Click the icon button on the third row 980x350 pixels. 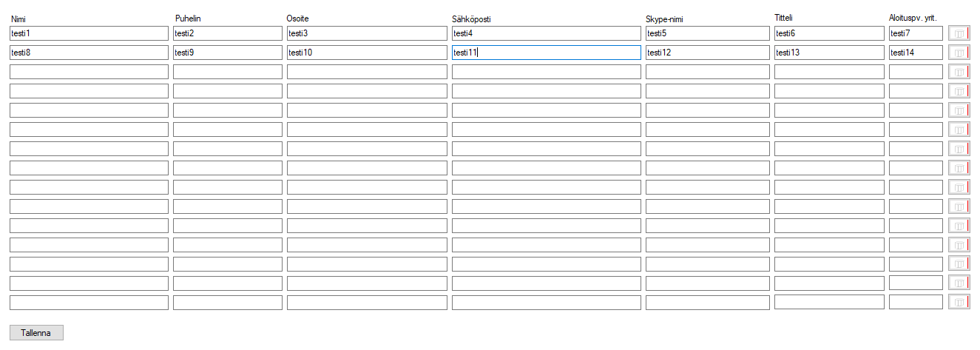tap(959, 72)
